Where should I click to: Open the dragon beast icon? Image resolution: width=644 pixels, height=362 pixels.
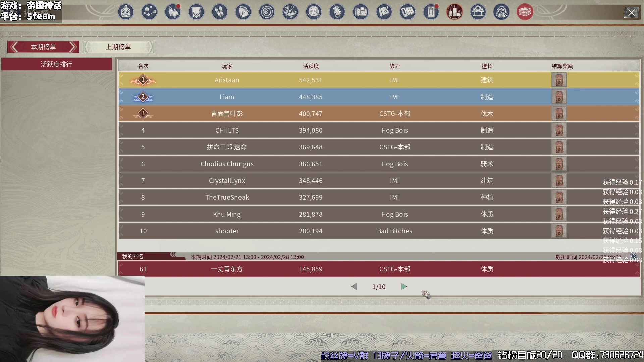tap(290, 12)
